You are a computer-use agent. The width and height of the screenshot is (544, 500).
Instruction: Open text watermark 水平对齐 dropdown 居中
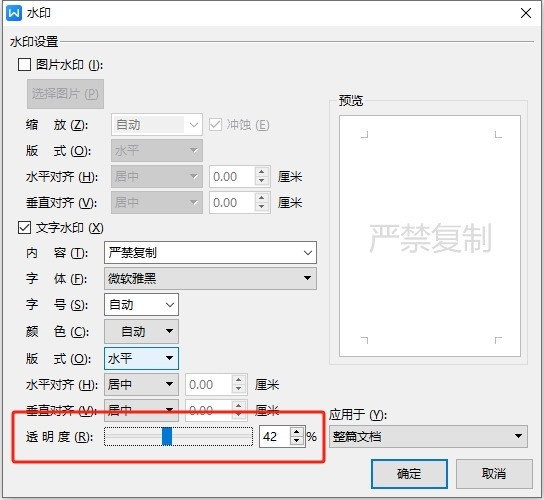pos(142,384)
